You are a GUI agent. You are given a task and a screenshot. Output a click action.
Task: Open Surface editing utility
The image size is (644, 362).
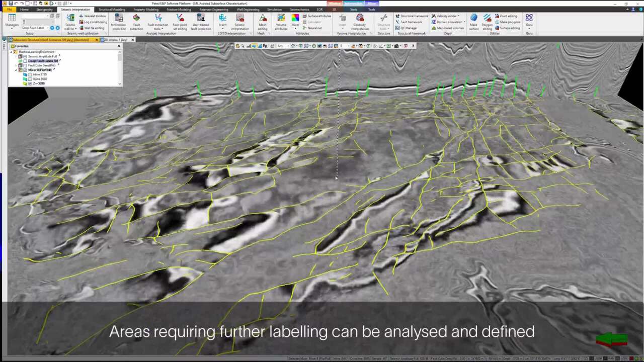[x=507, y=28]
